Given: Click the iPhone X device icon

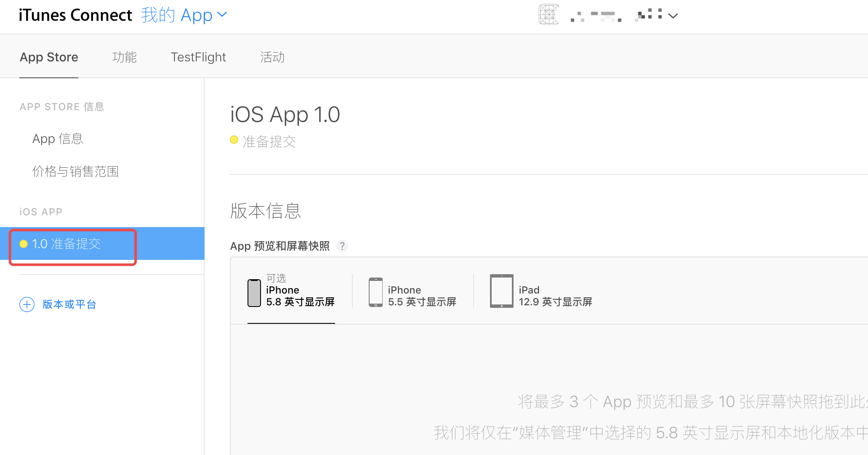Looking at the screenshot, I should (254, 293).
